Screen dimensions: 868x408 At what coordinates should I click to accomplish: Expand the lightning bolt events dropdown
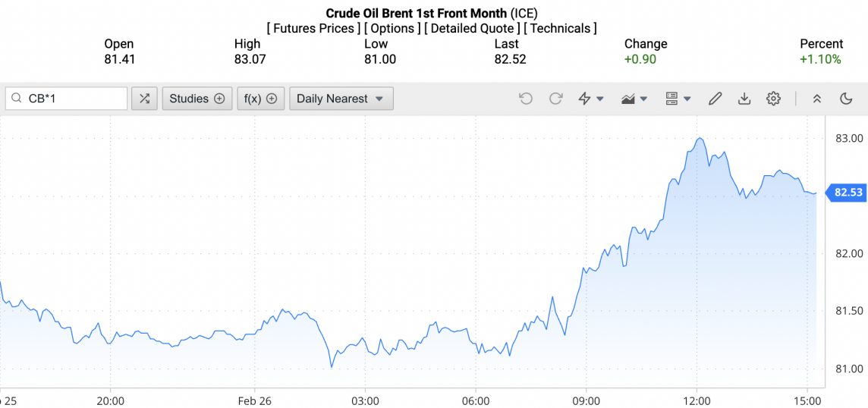click(x=591, y=99)
